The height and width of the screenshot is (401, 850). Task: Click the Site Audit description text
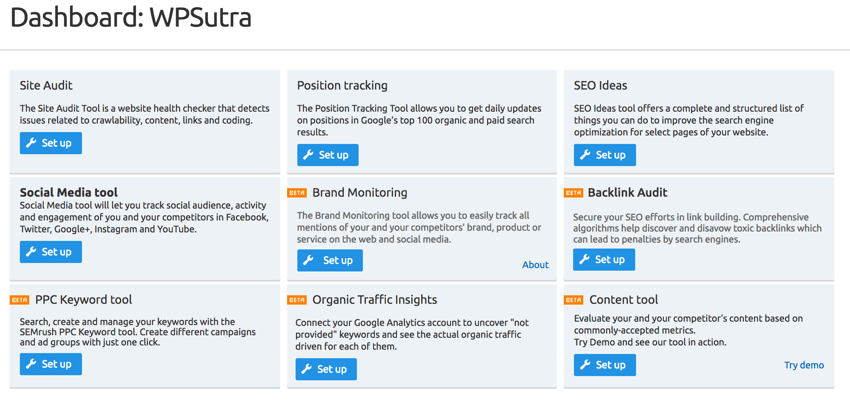click(x=145, y=114)
